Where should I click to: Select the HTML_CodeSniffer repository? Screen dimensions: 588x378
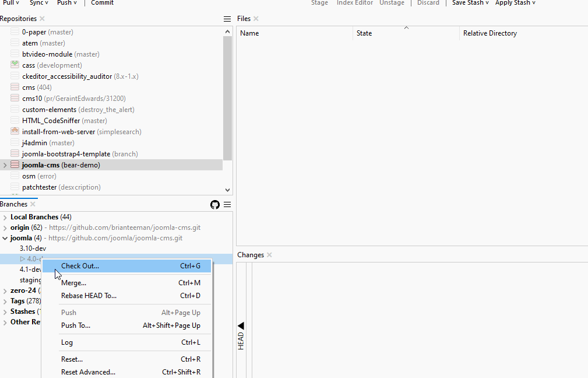point(65,121)
